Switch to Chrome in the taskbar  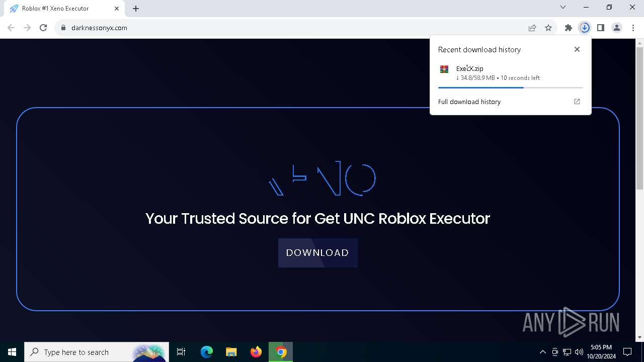click(281, 352)
